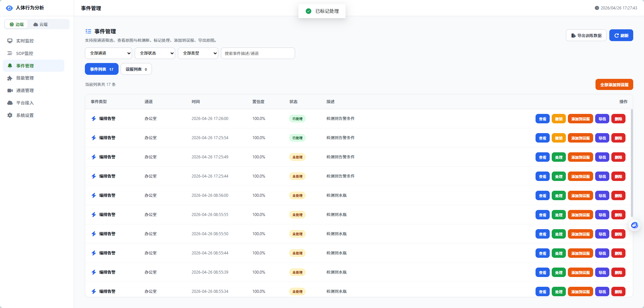The height and width of the screenshot is (308, 644).
Task: Select the 事件列表 tab
Action: coord(102,69)
